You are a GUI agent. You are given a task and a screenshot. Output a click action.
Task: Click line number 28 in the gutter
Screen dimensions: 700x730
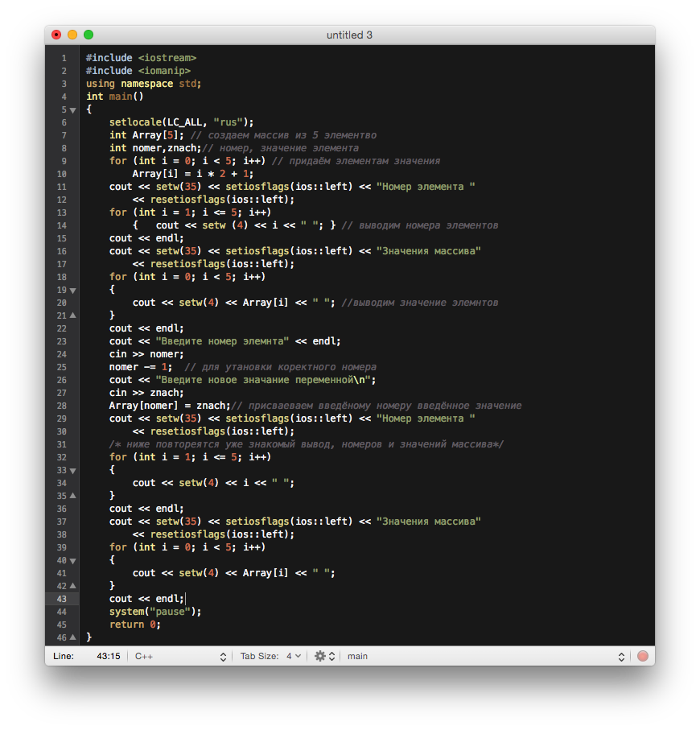[x=62, y=406]
